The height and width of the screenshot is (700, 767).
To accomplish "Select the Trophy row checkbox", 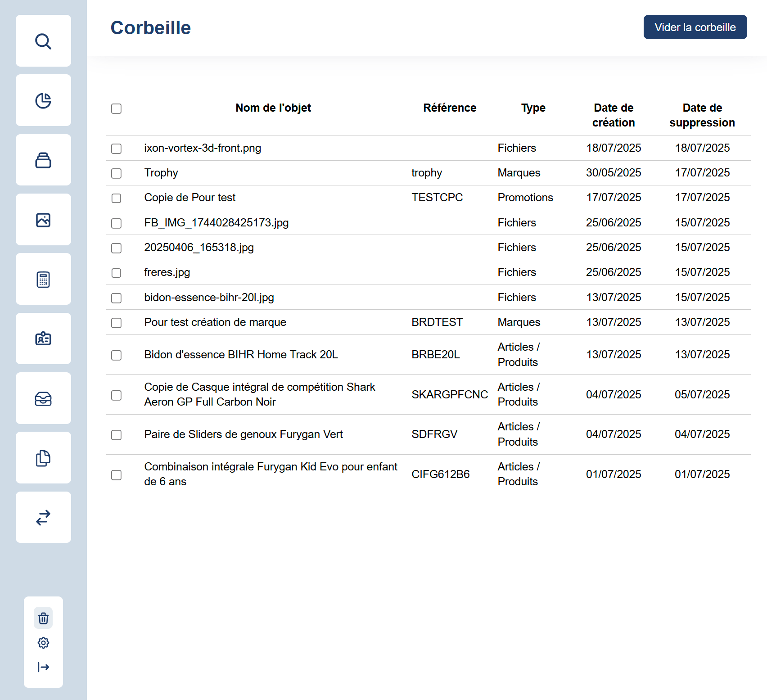I will tap(116, 173).
